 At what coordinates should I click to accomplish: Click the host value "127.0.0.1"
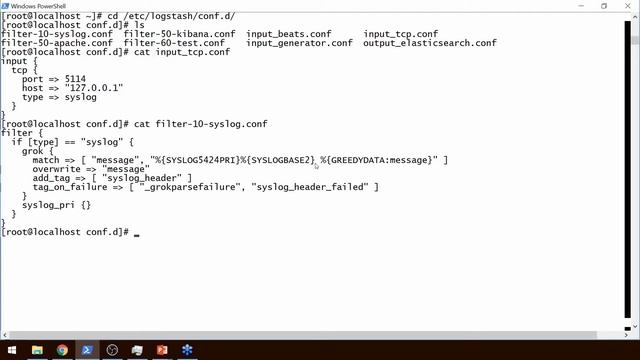coord(94,88)
